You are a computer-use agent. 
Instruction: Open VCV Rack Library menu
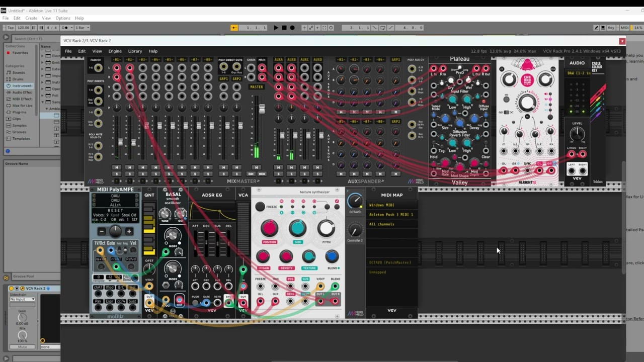pyautogui.click(x=135, y=51)
